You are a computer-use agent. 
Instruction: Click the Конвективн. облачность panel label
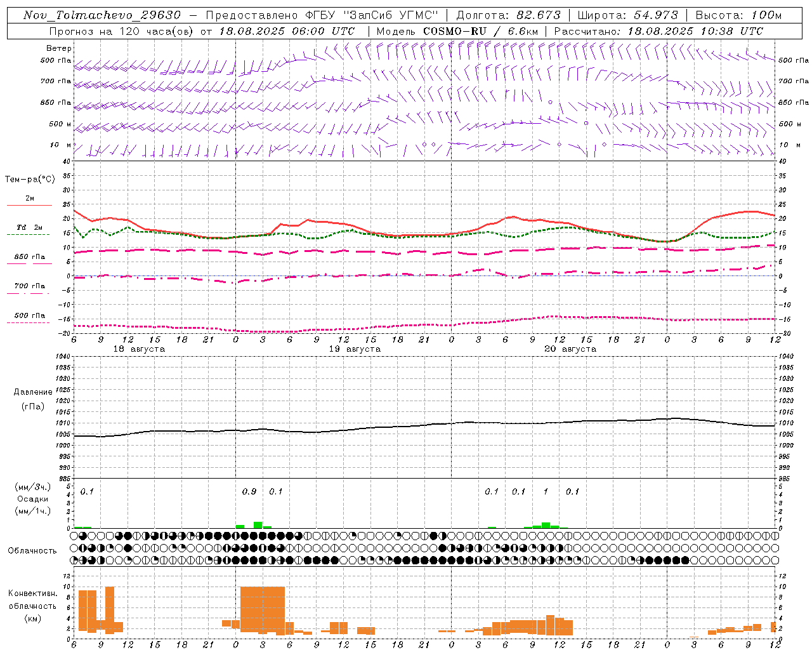(32, 606)
